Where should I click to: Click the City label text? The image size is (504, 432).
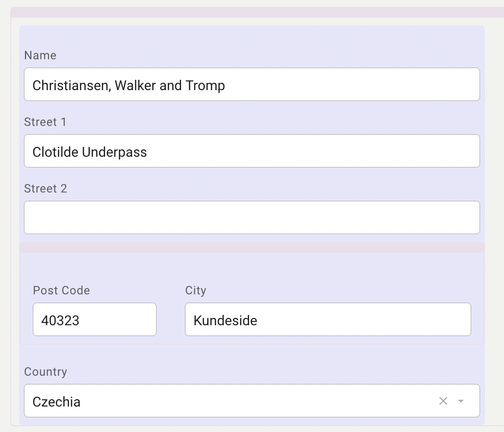196,290
